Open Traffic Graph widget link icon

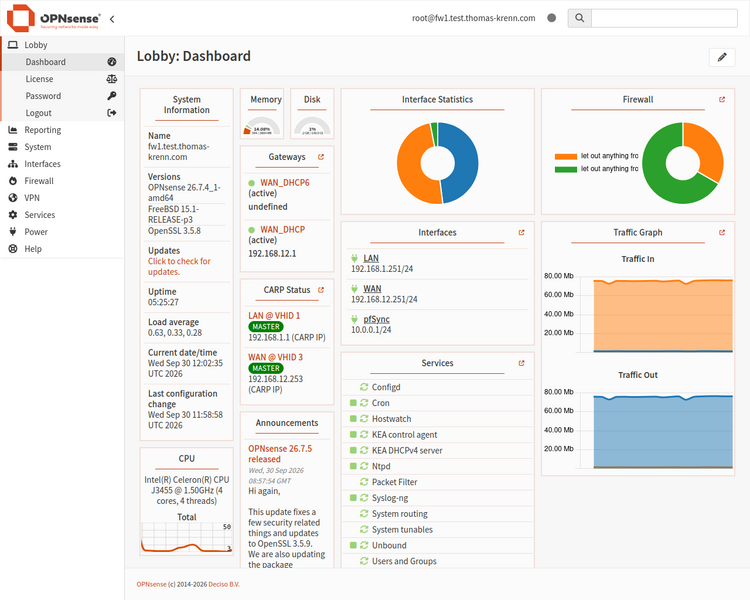722,233
